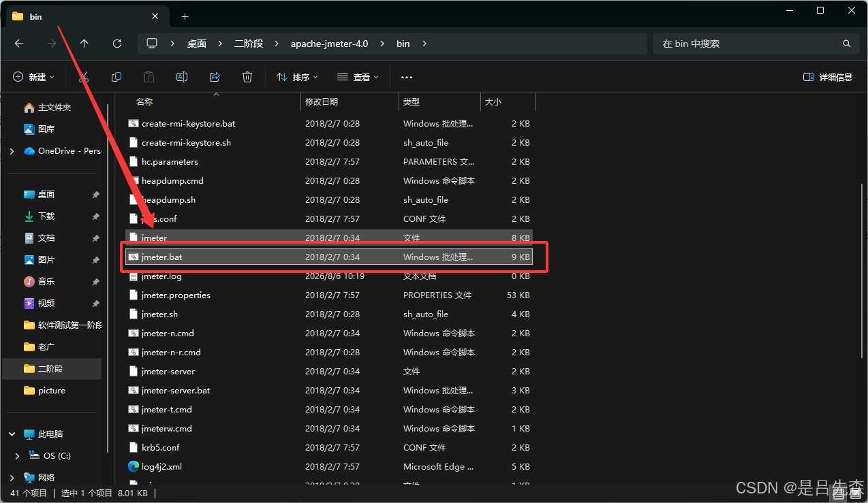Select jmeter-n-r.cmd file
The height and width of the screenshot is (503, 868).
pyautogui.click(x=329, y=353)
